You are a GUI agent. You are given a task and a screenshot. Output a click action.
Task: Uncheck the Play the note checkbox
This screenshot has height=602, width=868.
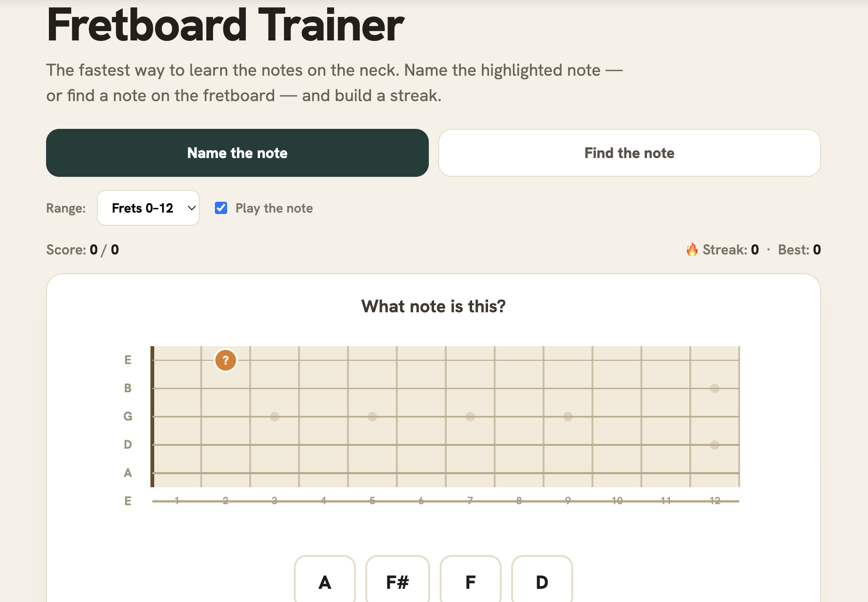(221, 208)
